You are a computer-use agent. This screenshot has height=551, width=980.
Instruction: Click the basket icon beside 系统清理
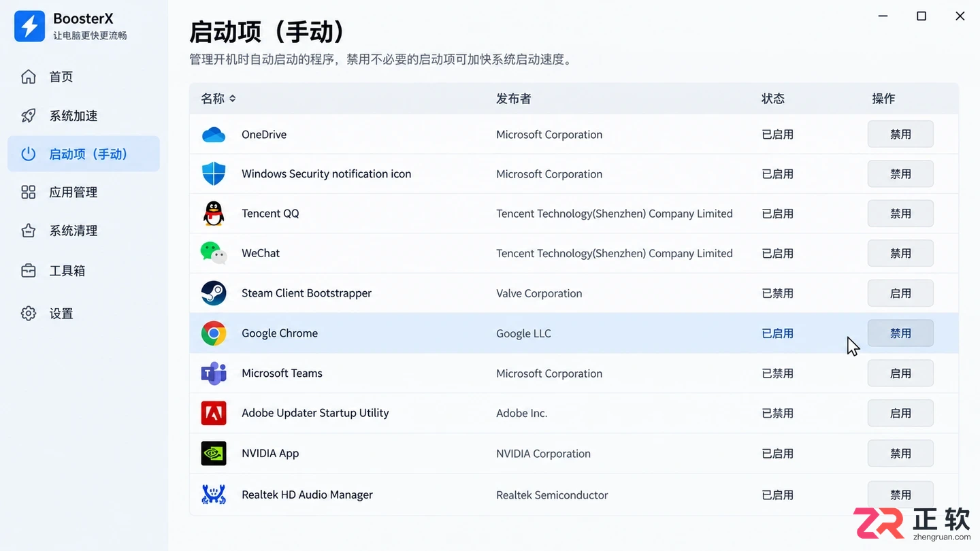coord(29,231)
